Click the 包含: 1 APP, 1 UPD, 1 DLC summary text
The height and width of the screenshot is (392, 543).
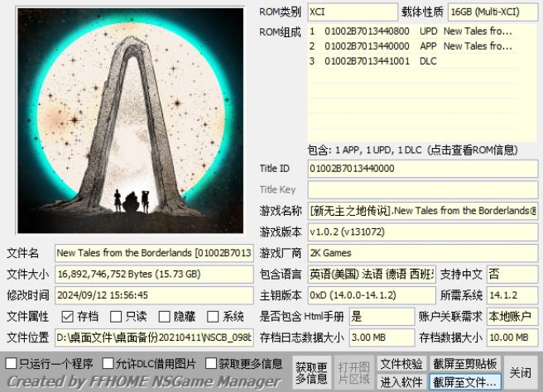tap(412, 151)
